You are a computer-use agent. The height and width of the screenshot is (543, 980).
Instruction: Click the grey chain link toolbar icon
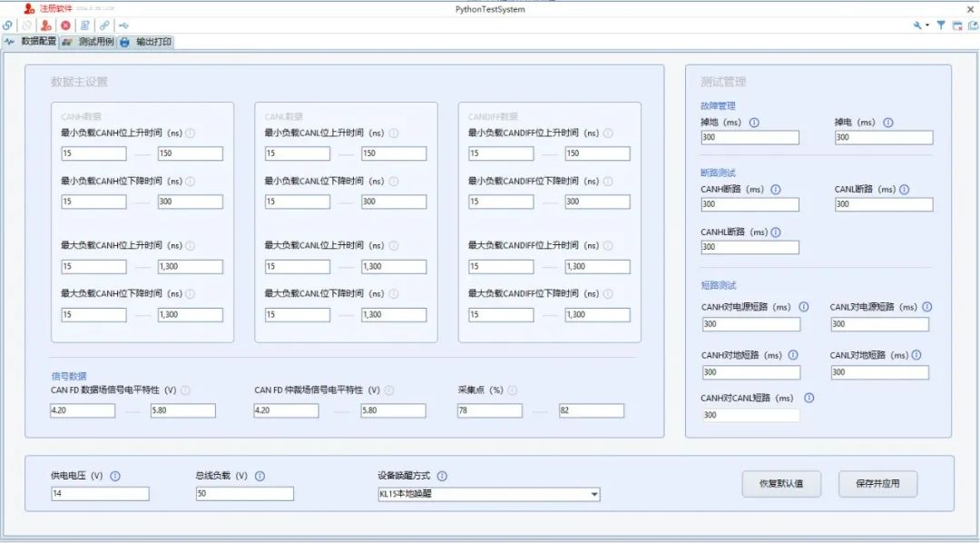pyautogui.click(x=104, y=25)
